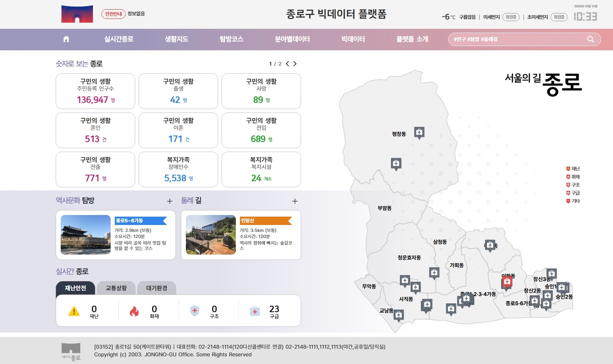Click the red marker at 이화동
Image resolution: width=613 pixels, height=364 pixels.
tap(507, 283)
